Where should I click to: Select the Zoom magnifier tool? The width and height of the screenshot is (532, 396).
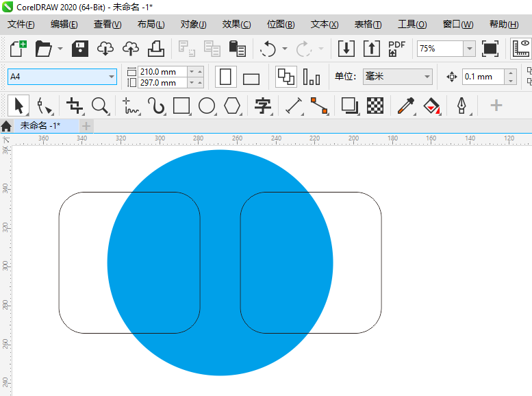coord(100,106)
